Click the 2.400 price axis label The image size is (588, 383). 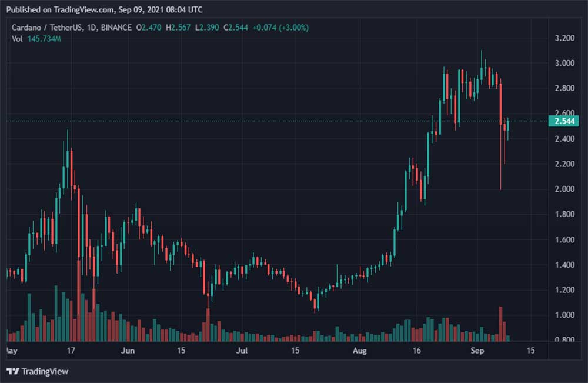pyautogui.click(x=564, y=139)
